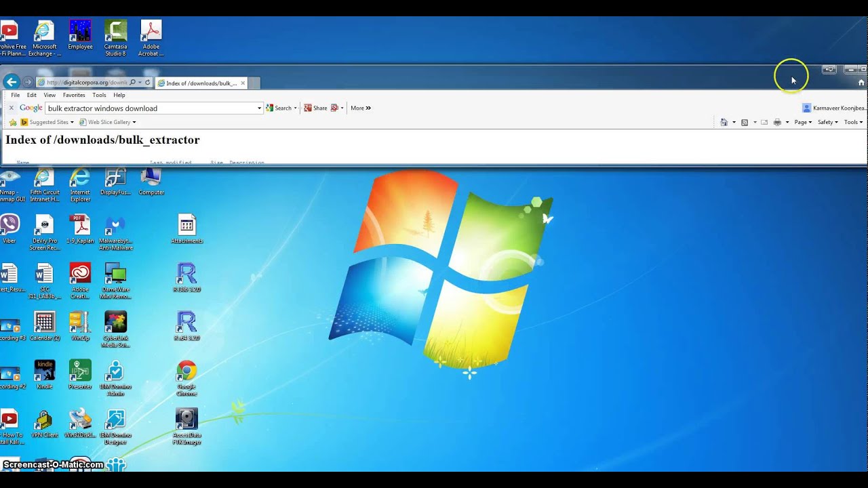Image resolution: width=868 pixels, height=488 pixels.
Task: Select the R x64 3.2.0 shortcut
Action: 186,327
